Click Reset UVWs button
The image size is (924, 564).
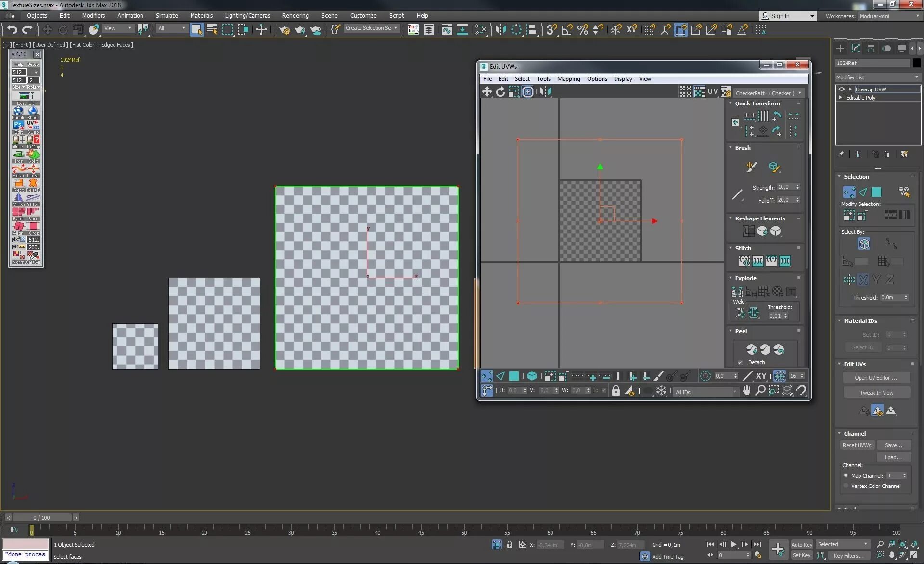pos(857,445)
